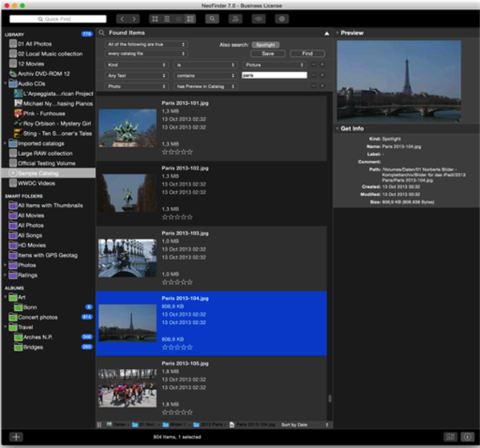The height and width of the screenshot is (448, 480).
Task: Rate Paris 2013-105.jpg using its stars
Action: (178, 412)
